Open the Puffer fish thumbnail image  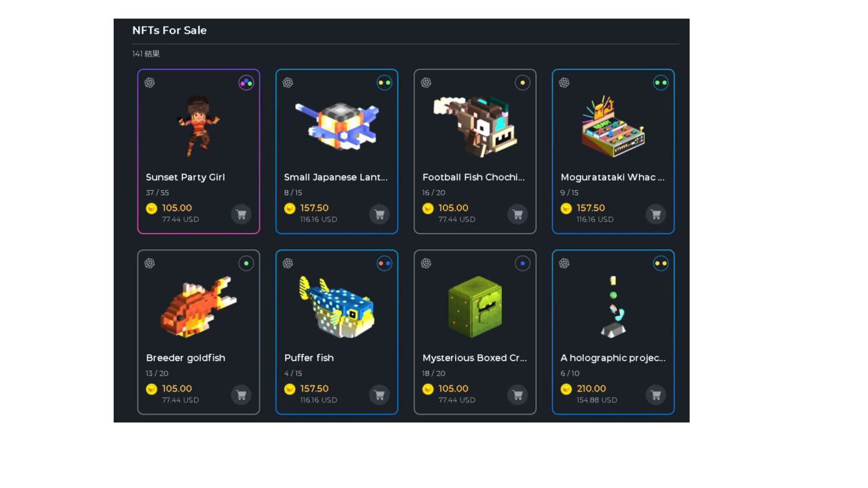(x=337, y=307)
